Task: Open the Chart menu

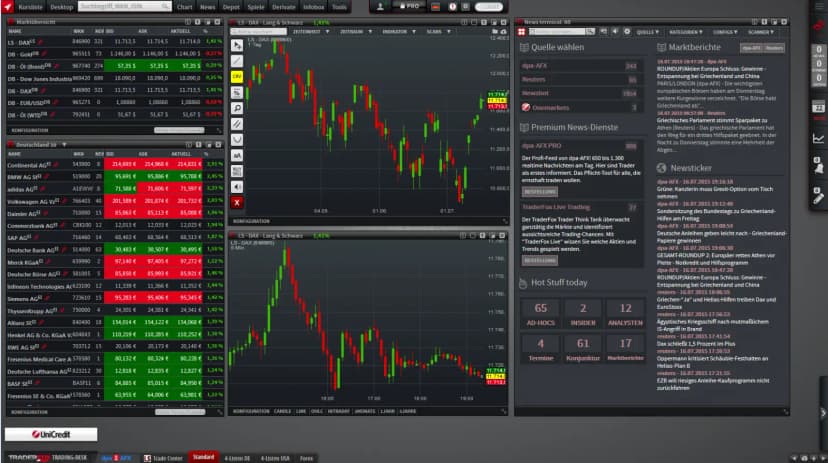Action: click(x=184, y=7)
